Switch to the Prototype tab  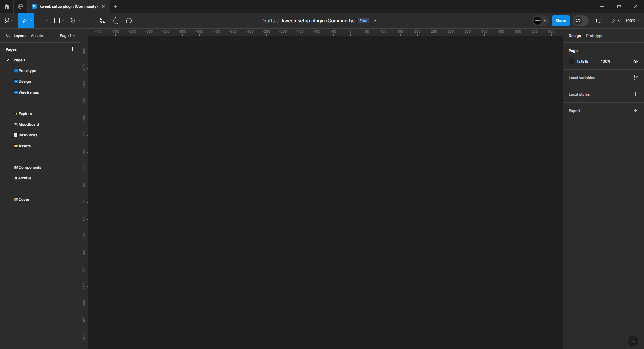(x=594, y=36)
